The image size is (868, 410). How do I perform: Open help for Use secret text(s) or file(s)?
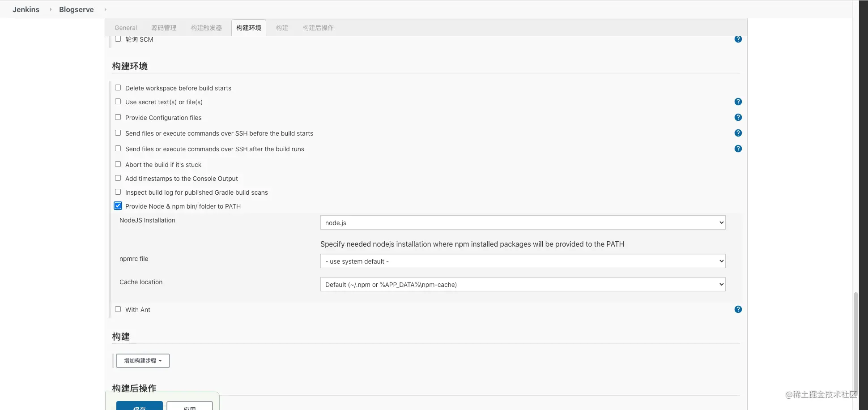click(x=738, y=102)
